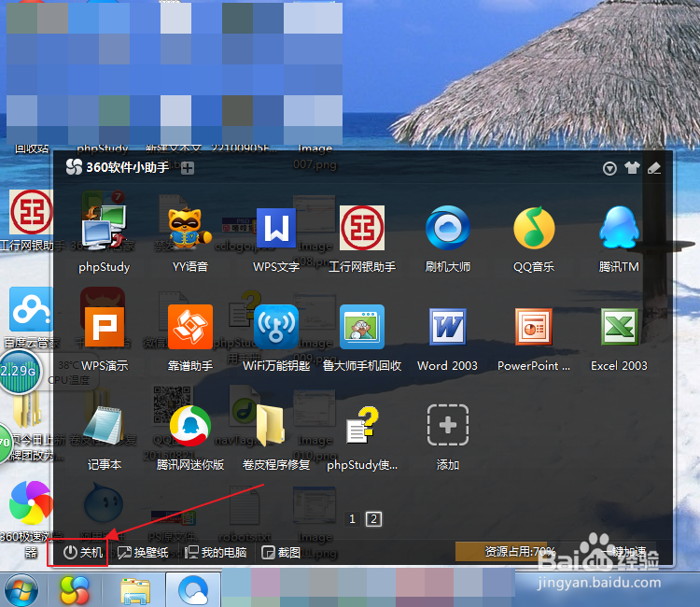Open 我的电脑 from bottom bar
This screenshot has width=700, height=607.
click(216, 553)
